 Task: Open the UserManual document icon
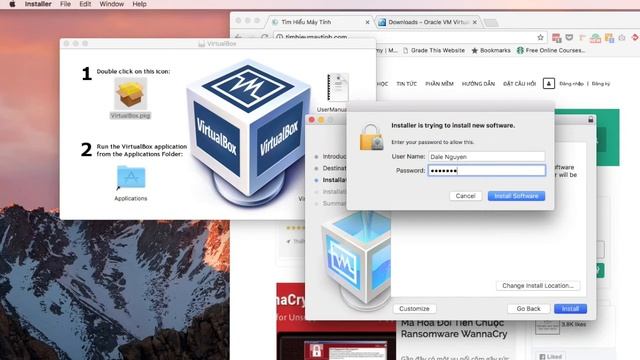338,87
